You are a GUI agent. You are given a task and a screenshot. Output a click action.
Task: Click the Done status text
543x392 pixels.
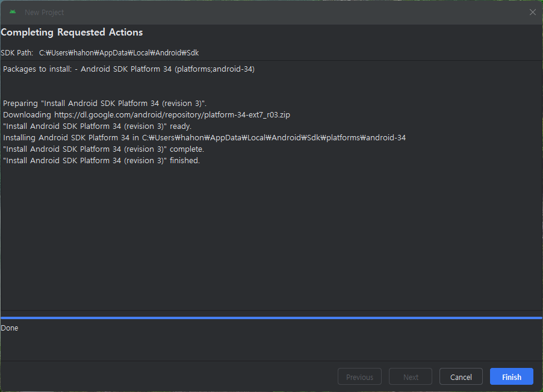tap(10, 328)
